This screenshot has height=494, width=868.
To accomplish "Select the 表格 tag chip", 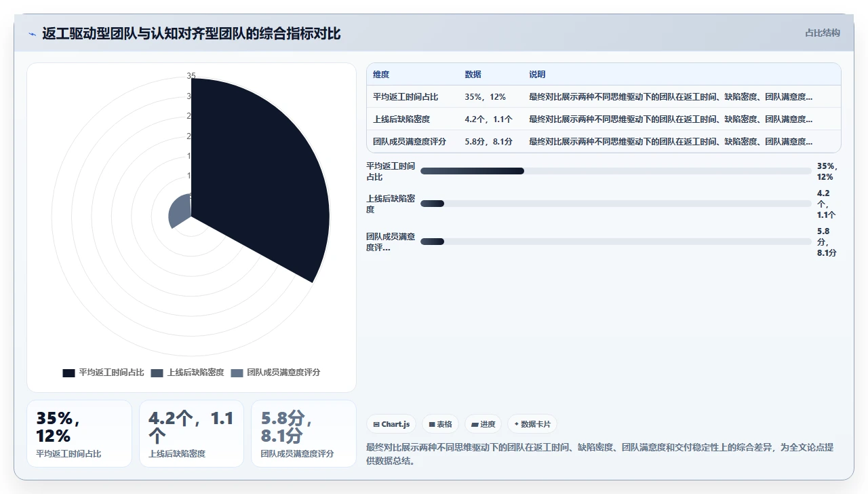I will [x=440, y=424].
